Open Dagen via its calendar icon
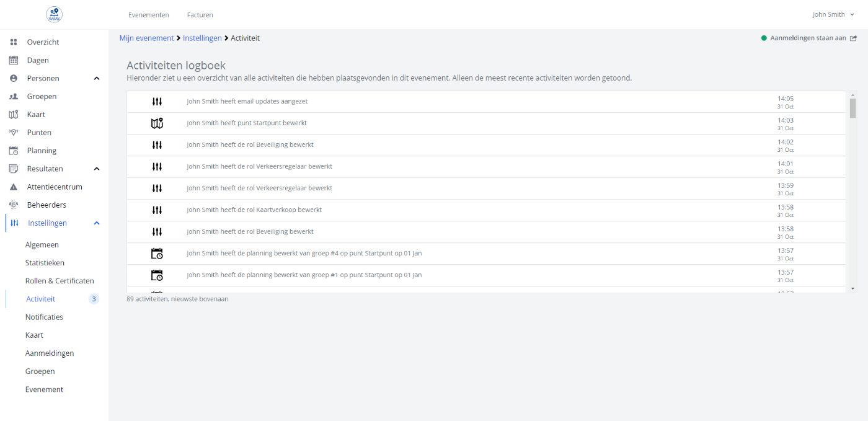Screen dimensions: 868x421 (14, 60)
